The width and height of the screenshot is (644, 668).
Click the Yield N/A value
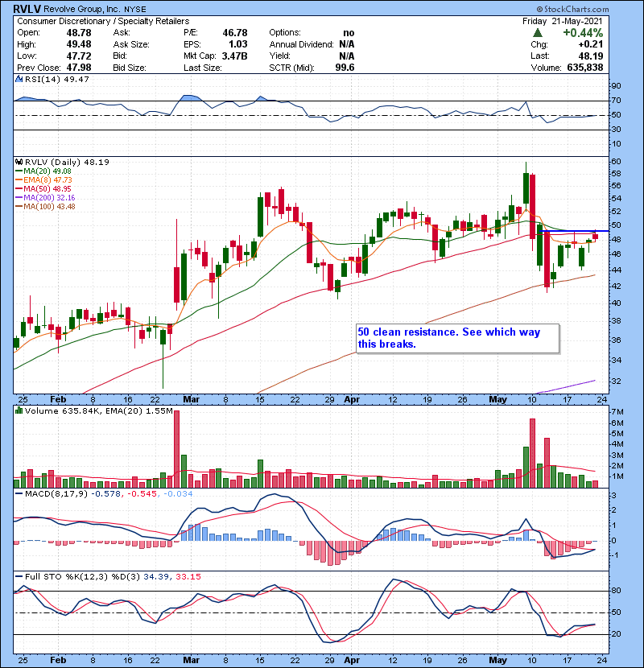(x=347, y=56)
